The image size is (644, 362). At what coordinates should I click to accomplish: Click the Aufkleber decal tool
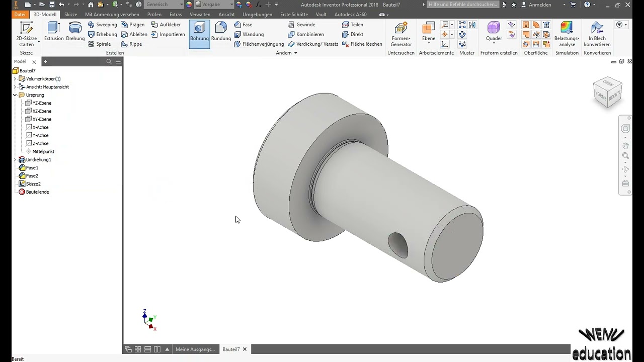pos(166,25)
